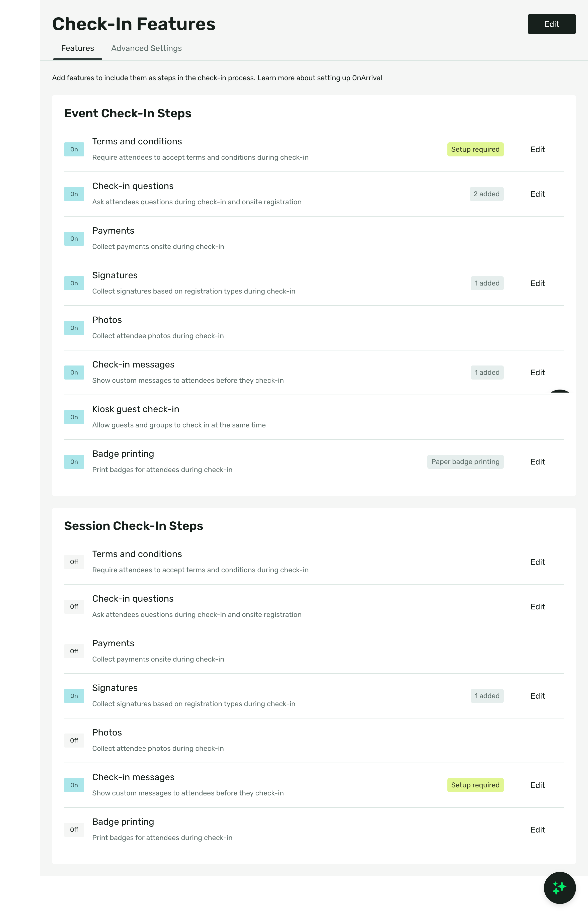Toggle the On status for event Payments
This screenshot has height=916, width=588.
74,239
